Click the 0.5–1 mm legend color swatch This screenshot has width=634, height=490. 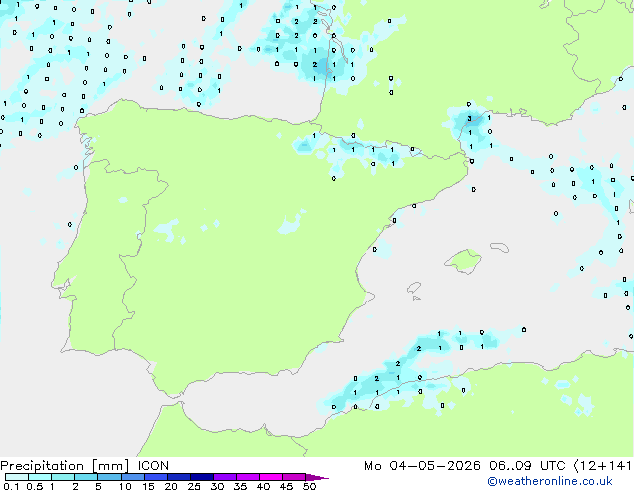40,477
